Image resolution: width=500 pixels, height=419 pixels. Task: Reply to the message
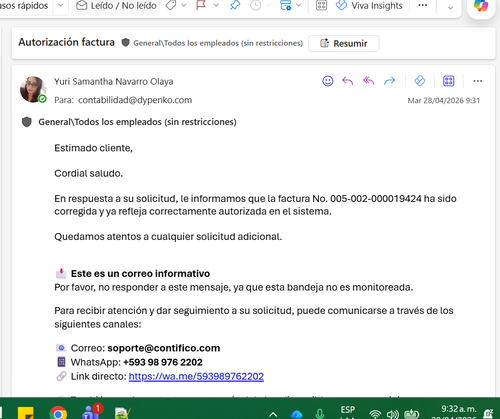[348, 81]
